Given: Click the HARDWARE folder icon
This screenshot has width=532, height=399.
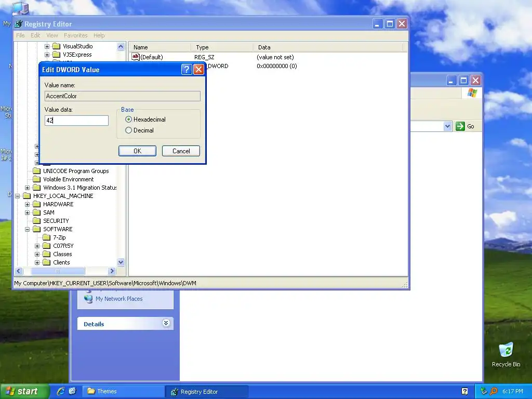Looking at the screenshot, I should tap(37, 204).
